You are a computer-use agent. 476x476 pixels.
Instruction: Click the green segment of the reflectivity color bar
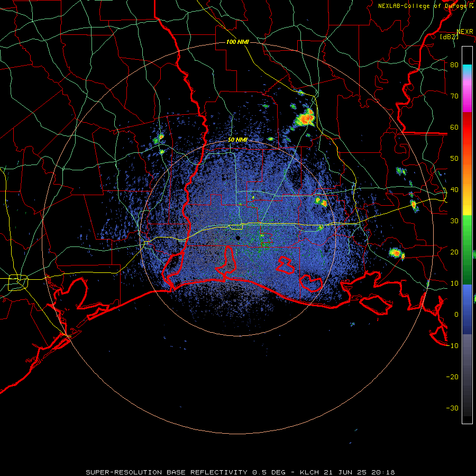pos(467,250)
